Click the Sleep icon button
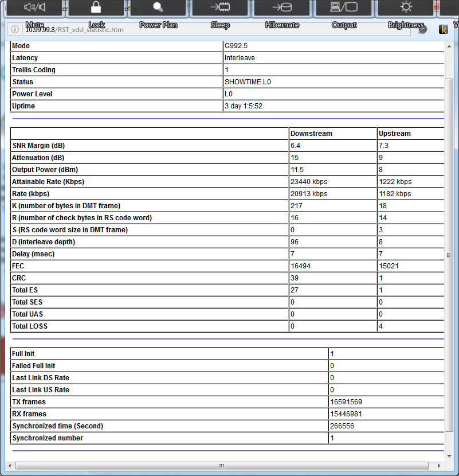 [220, 7]
